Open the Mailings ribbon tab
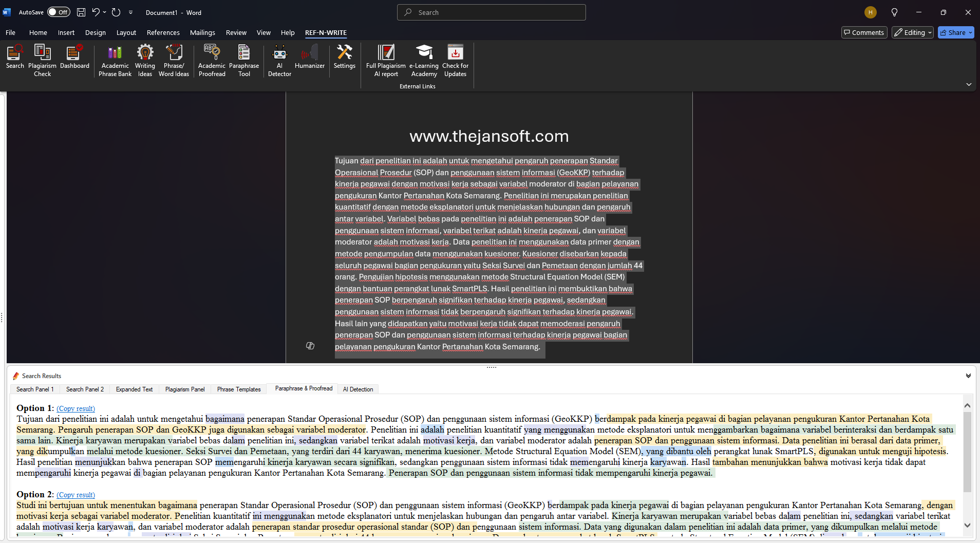Viewport: 980px width, 543px height. tap(202, 32)
